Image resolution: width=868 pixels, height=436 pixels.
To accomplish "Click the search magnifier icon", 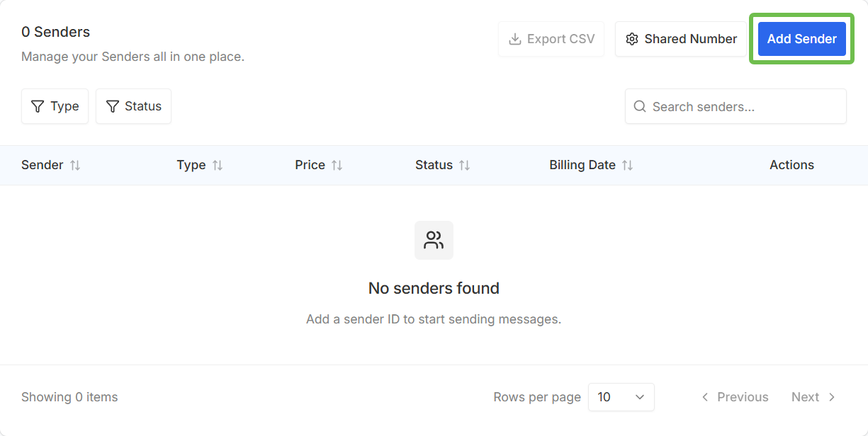I will pyautogui.click(x=640, y=106).
